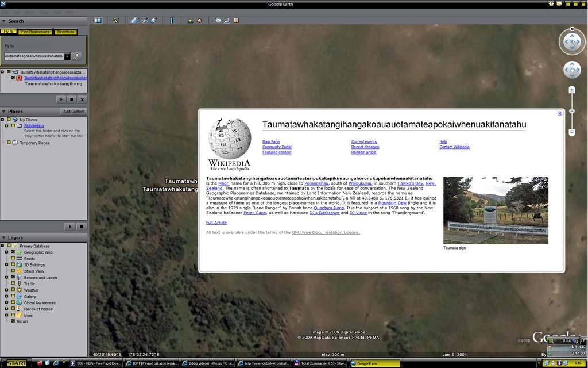
Task: Switch to the Fly To tab
Action: click(9, 32)
